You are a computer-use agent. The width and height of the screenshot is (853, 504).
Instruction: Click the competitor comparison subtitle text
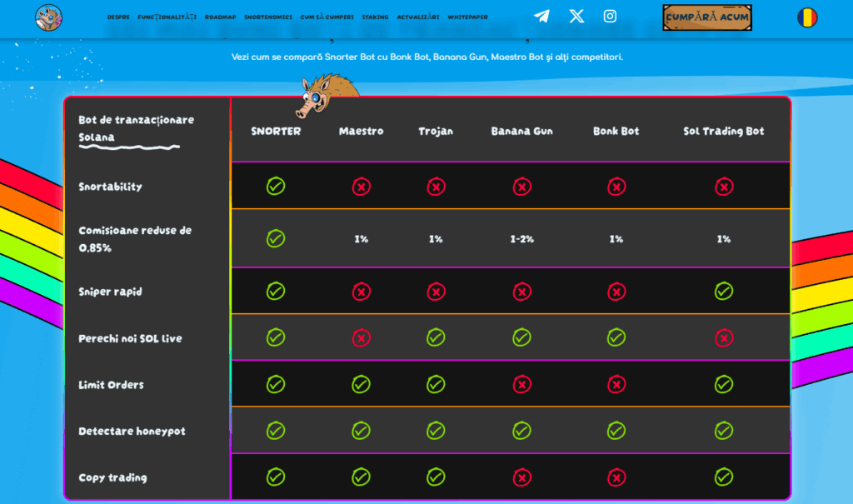pos(427,57)
